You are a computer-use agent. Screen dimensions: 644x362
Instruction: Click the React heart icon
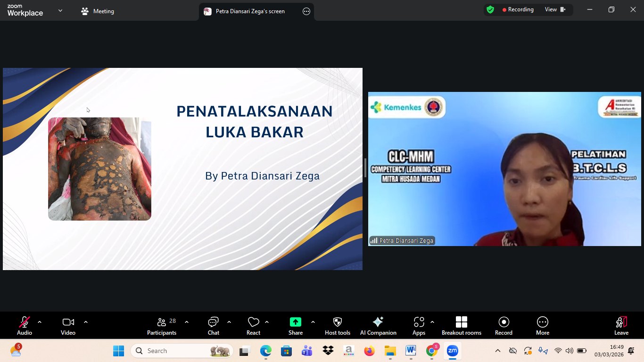(253, 325)
